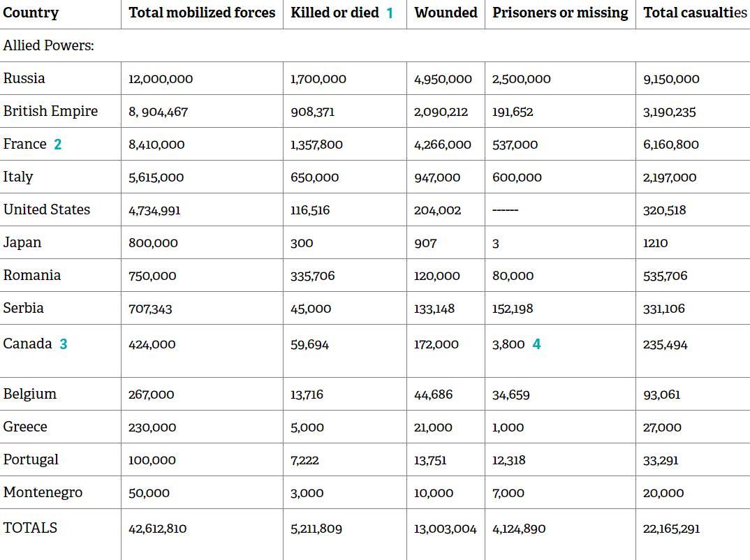
Task: Select the Wounded column header
Action: click(x=446, y=13)
